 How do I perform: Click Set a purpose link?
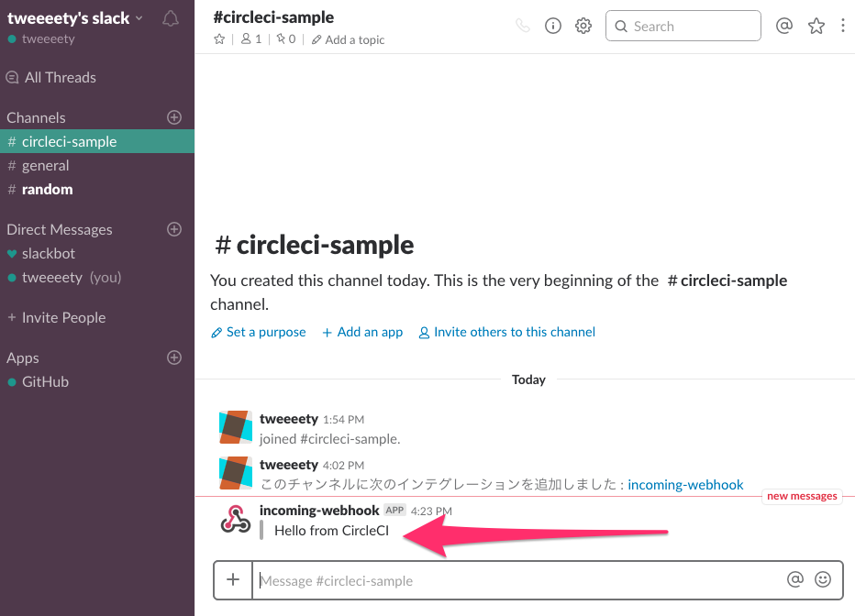(259, 332)
